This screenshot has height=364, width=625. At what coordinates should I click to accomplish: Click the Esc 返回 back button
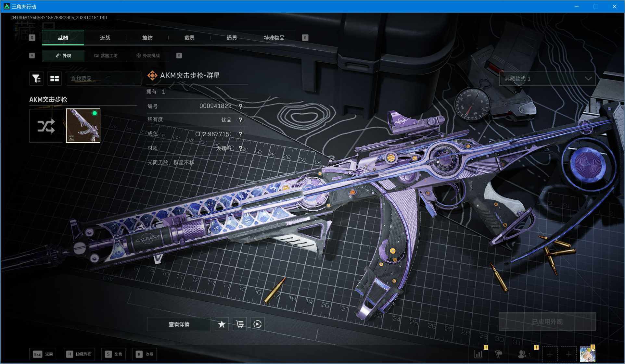pos(43,354)
